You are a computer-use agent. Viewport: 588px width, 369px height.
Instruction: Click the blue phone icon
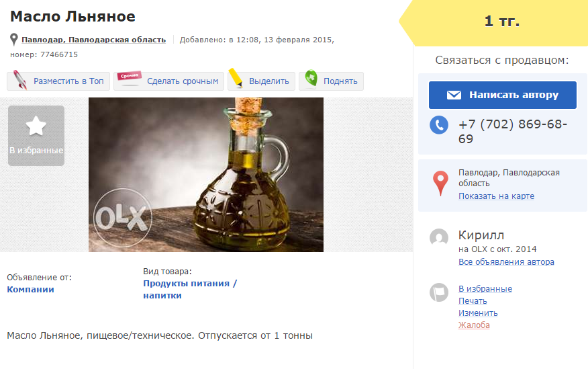438,125
